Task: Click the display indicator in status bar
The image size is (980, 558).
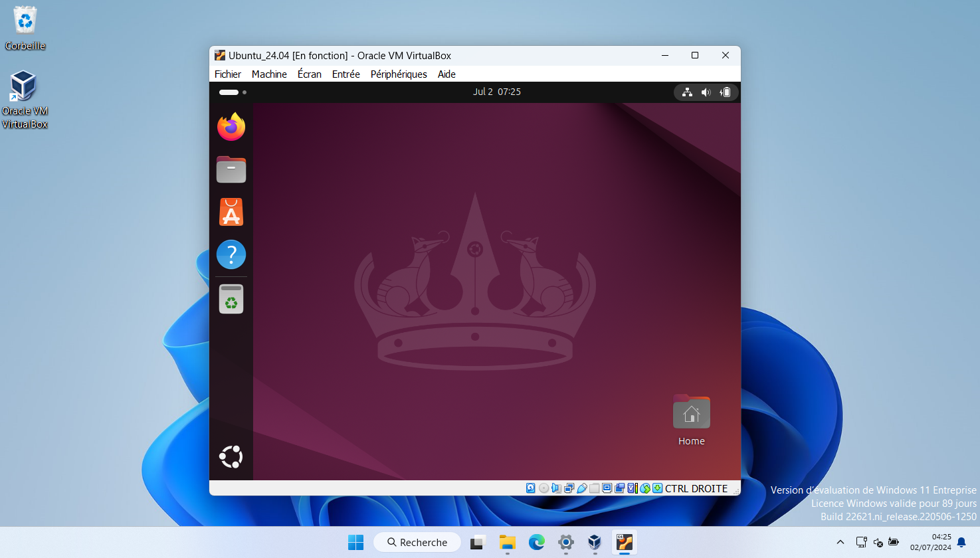Action: pyautogui.click(x=607, y=488)
